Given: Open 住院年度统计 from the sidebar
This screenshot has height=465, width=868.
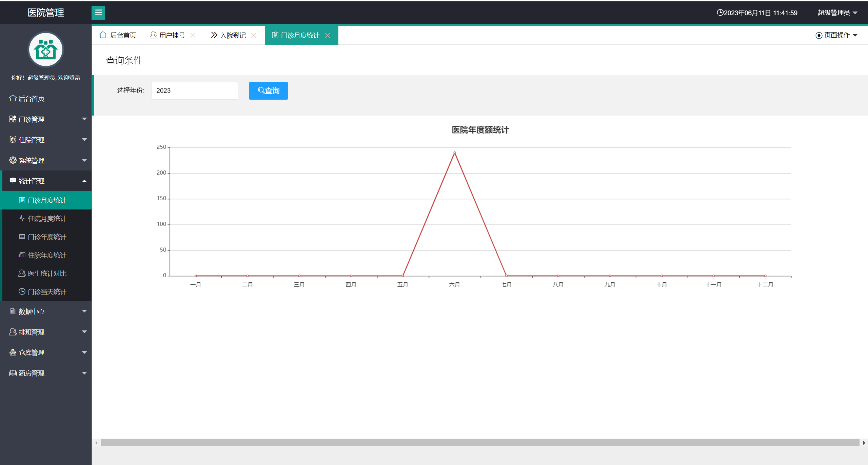Looking at the screenshot, I should [47, 255].
